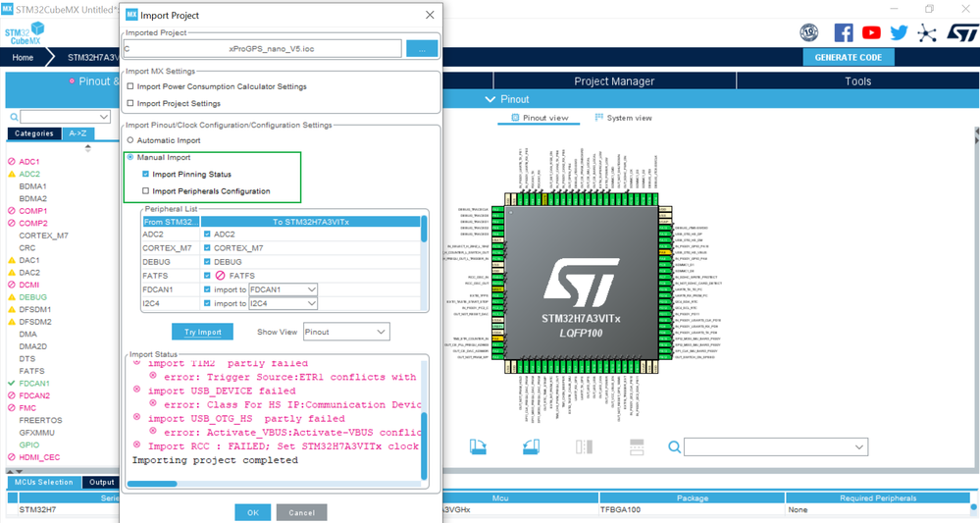The image size is (980, 523).
Task: Toggle the CORTEX_M7 import checkbox
Action: (x=207, y=248)
